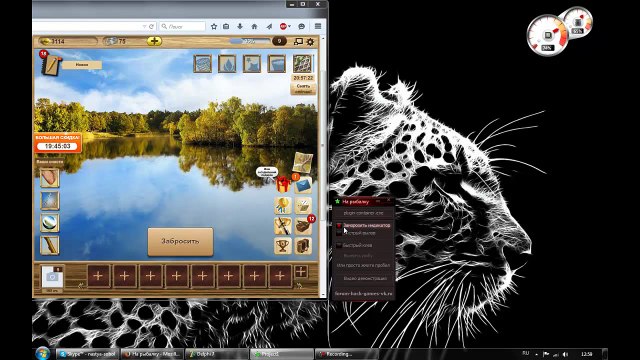Open the gold medal achievements icon
640x360 pixels.
coord(282,205)
